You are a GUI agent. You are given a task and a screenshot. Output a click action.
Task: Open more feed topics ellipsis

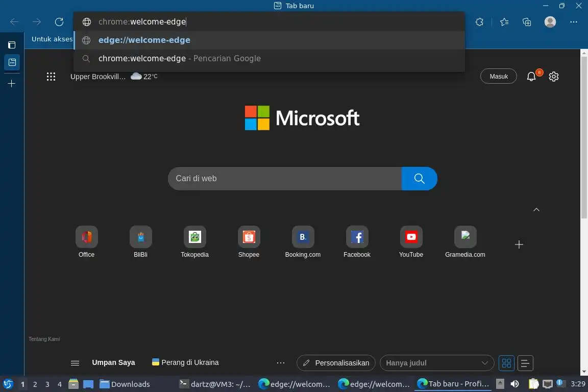pyautogui.click(x=281, y=363)
